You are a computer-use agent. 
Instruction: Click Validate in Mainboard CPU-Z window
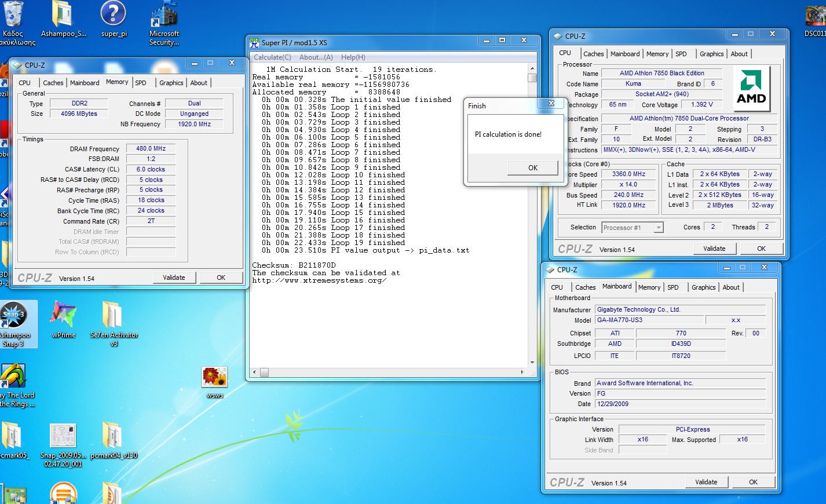[x=706, y=482]
